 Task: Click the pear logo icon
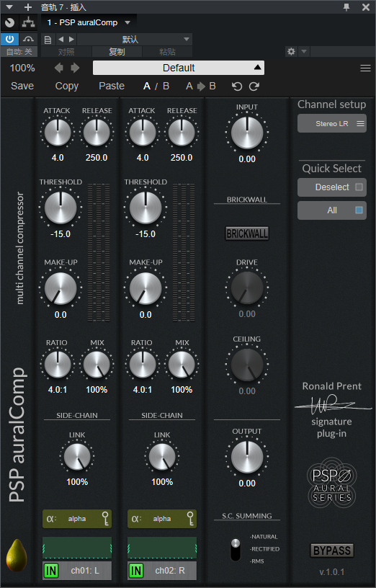17,556
